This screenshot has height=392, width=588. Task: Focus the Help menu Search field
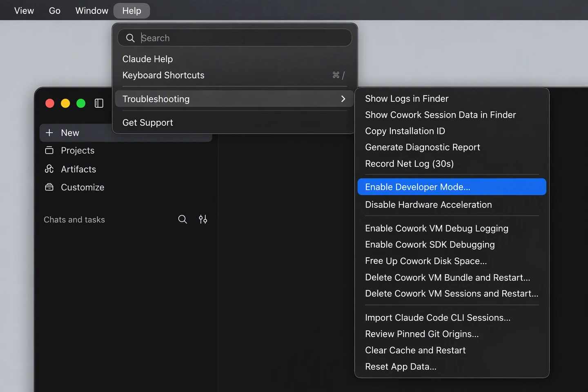click(x=235, y=38)
